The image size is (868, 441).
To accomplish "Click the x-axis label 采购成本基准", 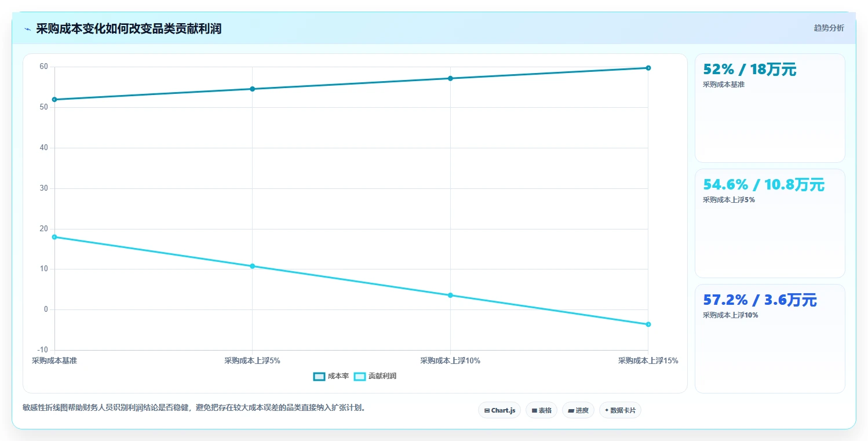I will [x=54, y=360].
